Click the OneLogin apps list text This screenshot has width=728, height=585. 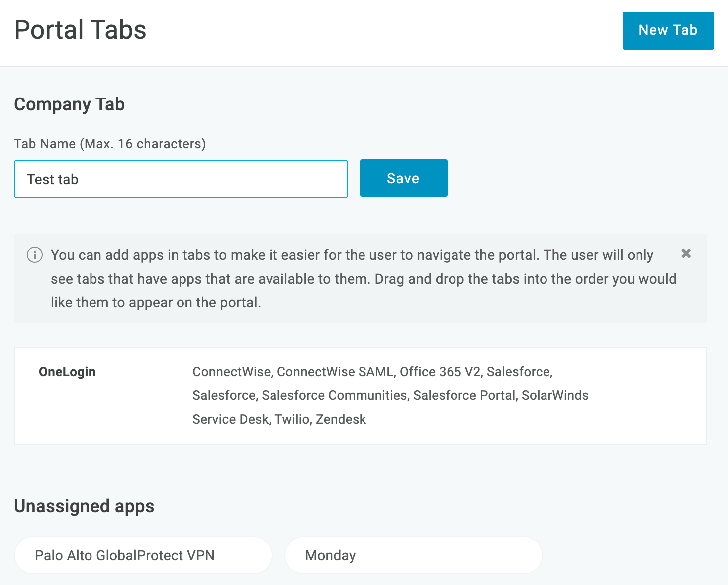[390, 395]
